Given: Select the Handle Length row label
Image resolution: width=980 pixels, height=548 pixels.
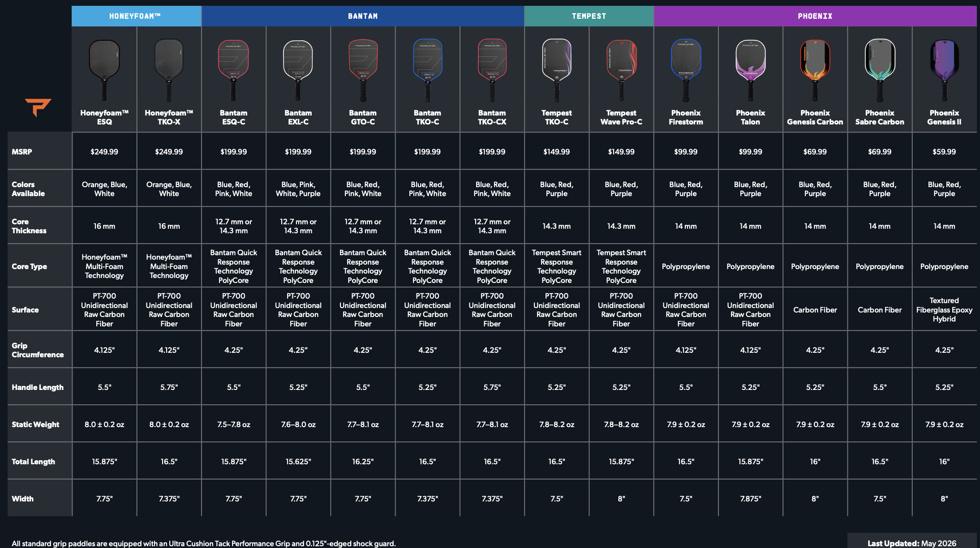Looking at the screenshot, I should pos(38,387).
